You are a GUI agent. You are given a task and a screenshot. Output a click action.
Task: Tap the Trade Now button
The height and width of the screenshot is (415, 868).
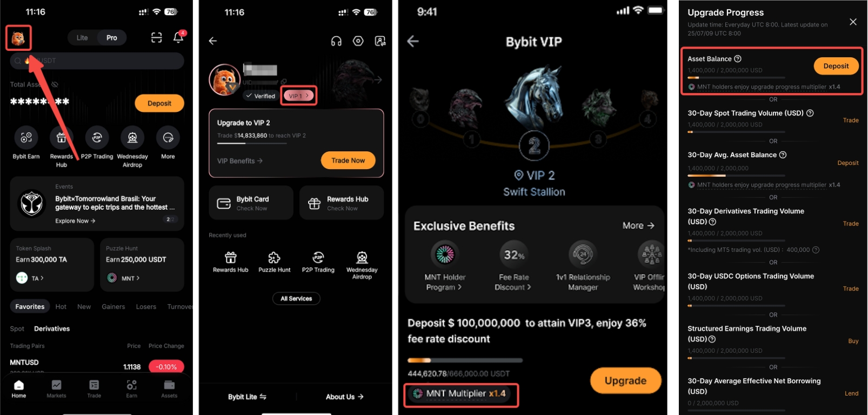click(x=348, y=160)
